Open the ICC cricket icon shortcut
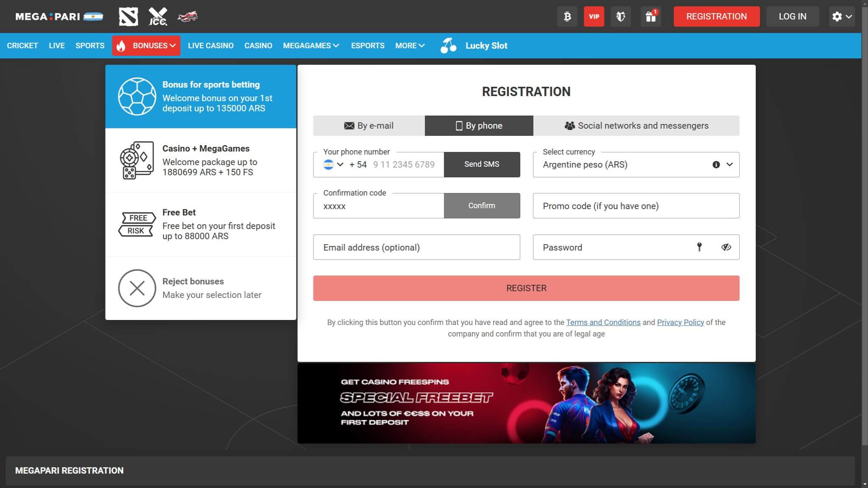This screenshot has width=868, height=488. click(158, 17)
